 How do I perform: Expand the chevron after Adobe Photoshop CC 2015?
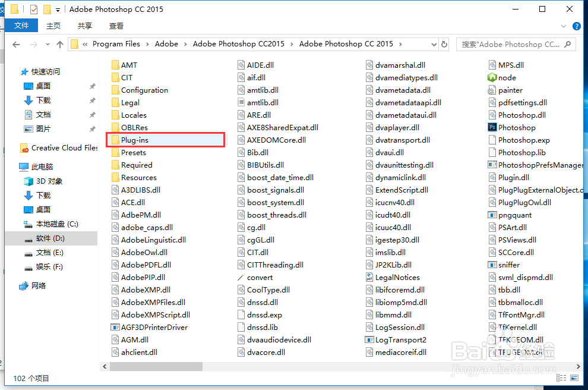coord(400,45)
